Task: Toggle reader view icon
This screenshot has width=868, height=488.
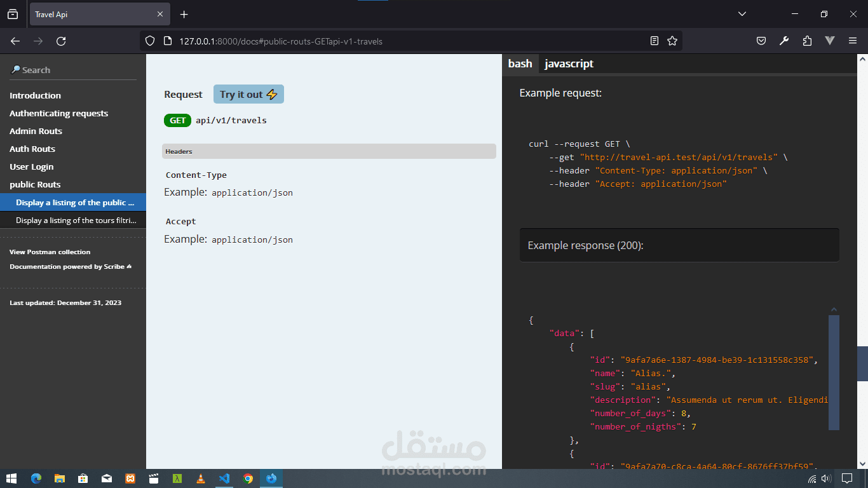Action: [x=654, y=41]
